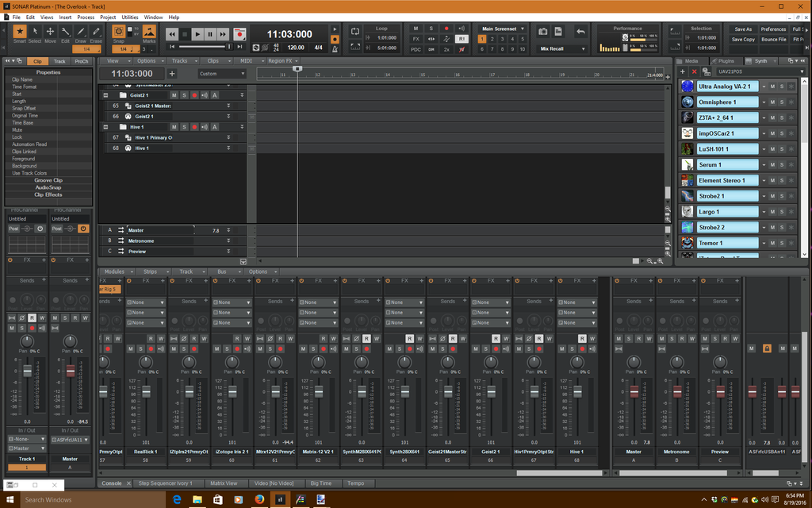
Task: Activate the Draw tool
Action: pos(80,33)
